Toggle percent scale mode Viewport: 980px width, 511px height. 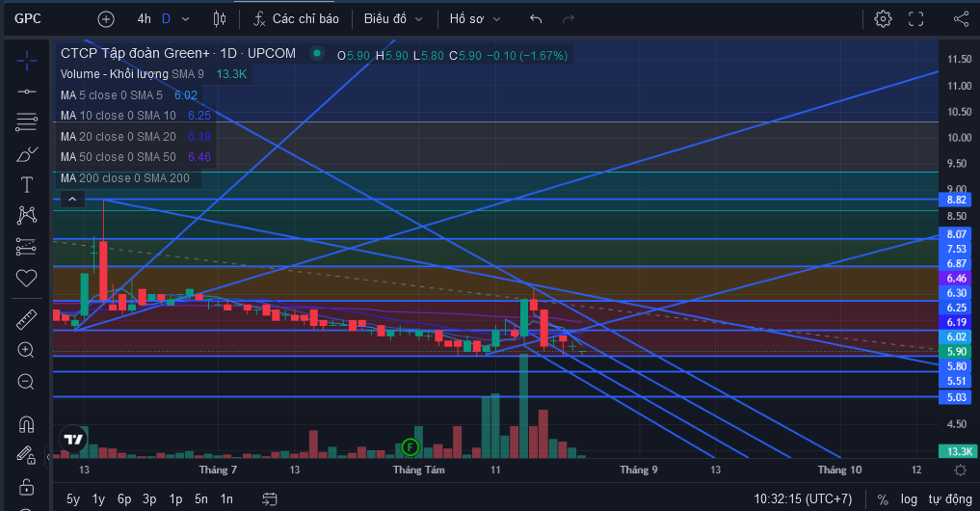[883, 499]
